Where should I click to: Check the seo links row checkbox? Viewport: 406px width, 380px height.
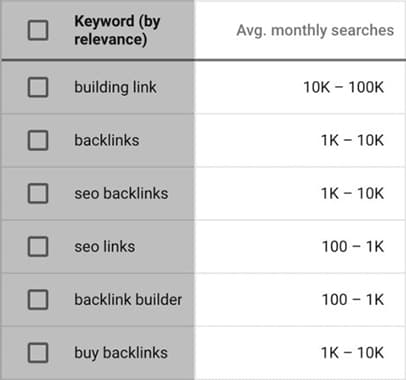[38, 247]
